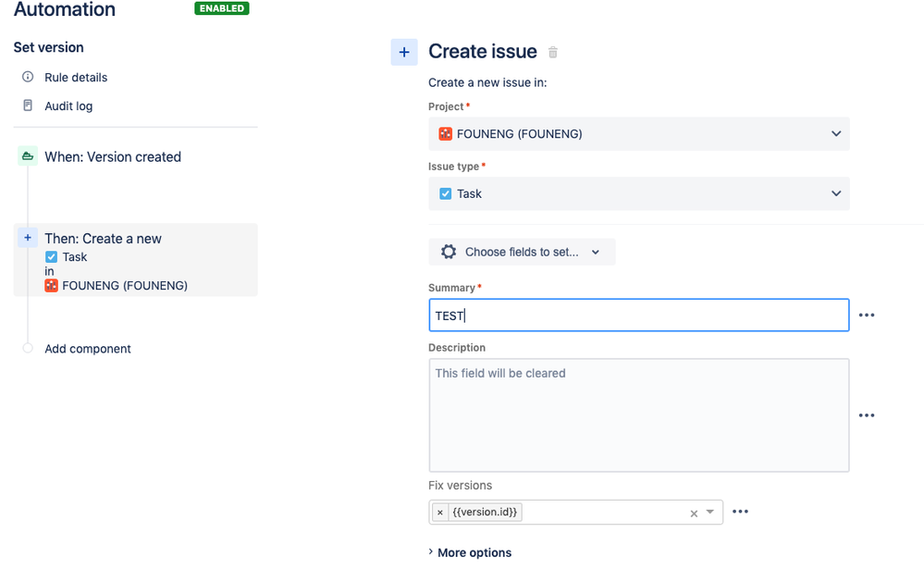Remove the {{version.id}} tag with its x
Image resolution: width=924 pixels, height=582 pixels.
(x=440, y=513)
